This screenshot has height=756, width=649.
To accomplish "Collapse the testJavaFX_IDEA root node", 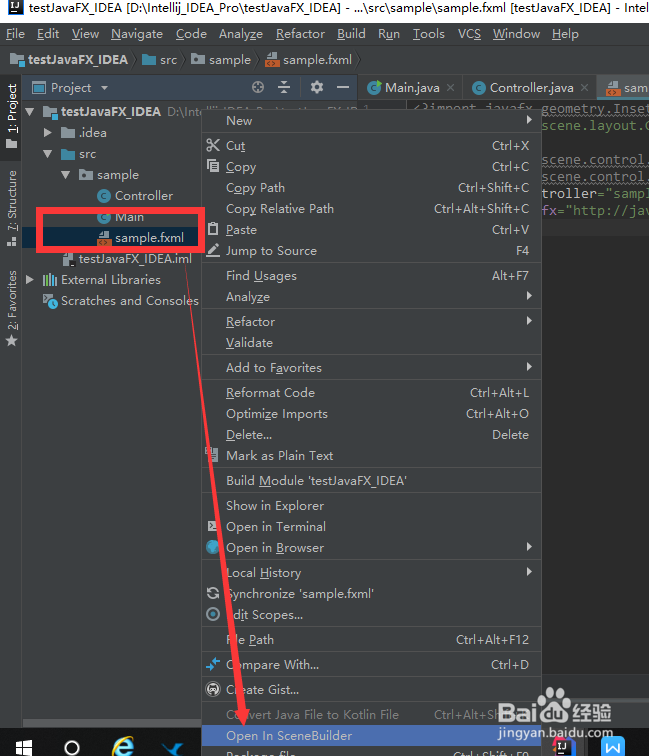I will pyautogui.click(x=30, y=112).
